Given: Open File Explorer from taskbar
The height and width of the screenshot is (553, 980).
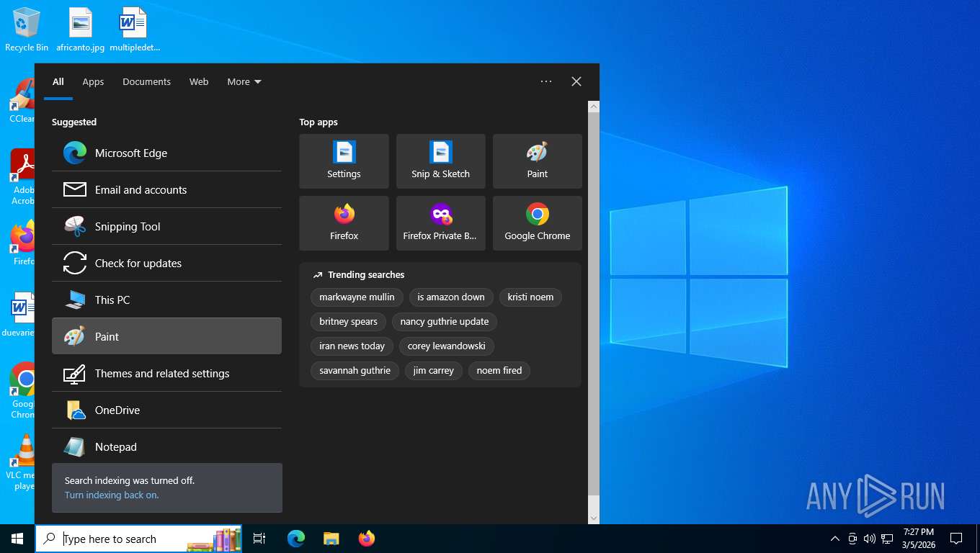Looking at the screenshot, I should [331, 539].
